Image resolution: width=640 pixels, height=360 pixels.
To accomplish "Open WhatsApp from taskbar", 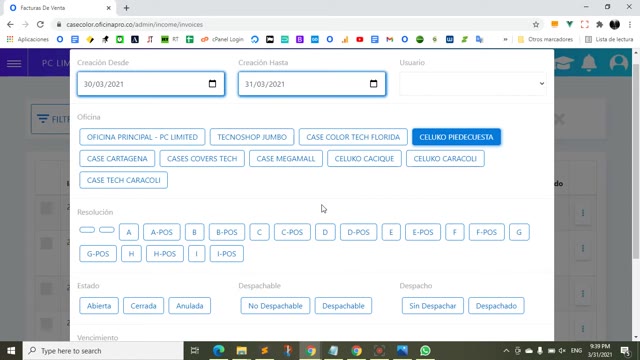I will tap(425, 351).
